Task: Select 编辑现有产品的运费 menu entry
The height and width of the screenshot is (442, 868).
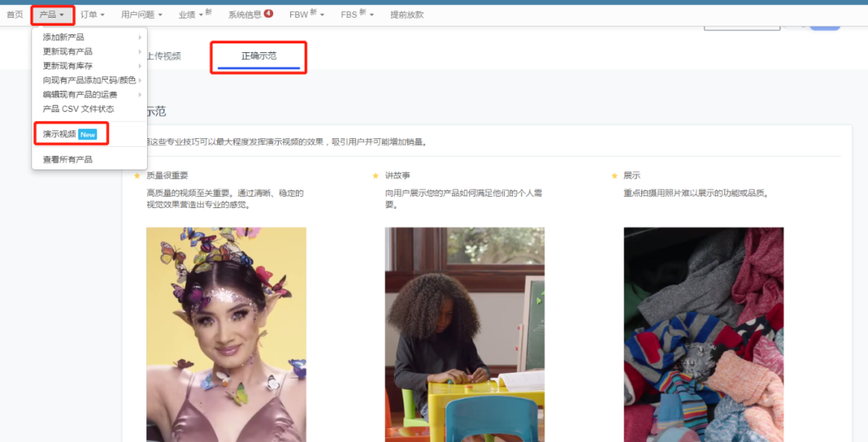Action: point(80,94)
